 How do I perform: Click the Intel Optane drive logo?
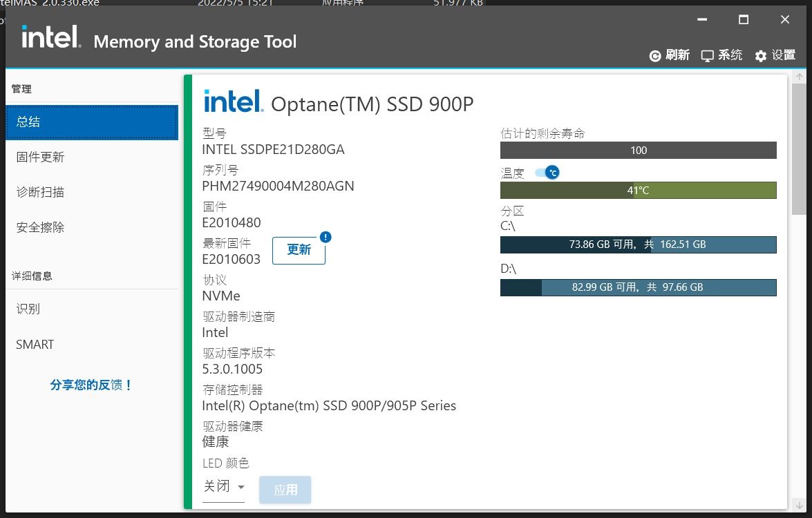(233, 102)
